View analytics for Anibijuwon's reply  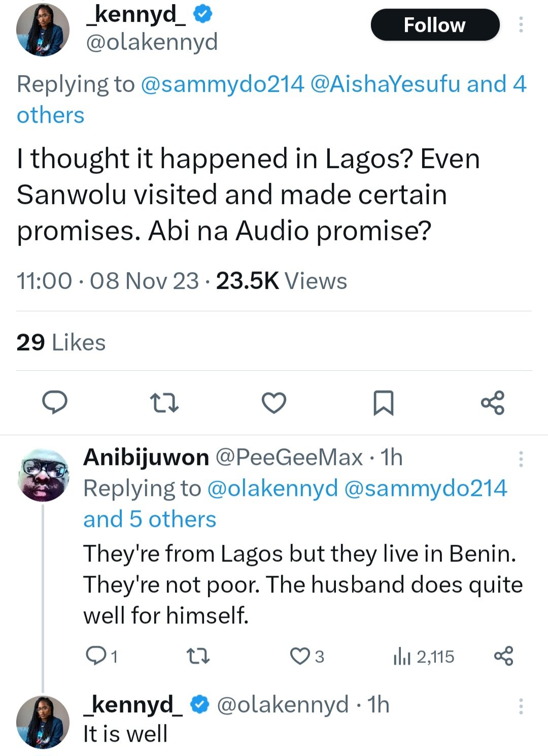402,656
